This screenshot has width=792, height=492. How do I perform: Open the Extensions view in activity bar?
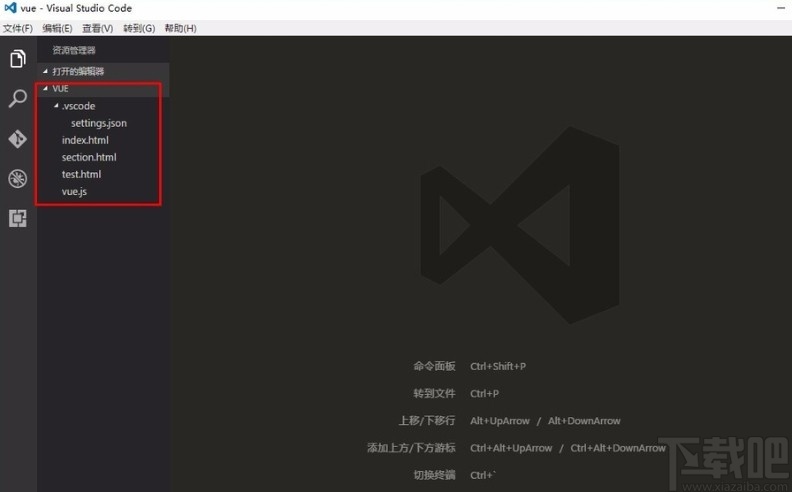coord(18,218)
